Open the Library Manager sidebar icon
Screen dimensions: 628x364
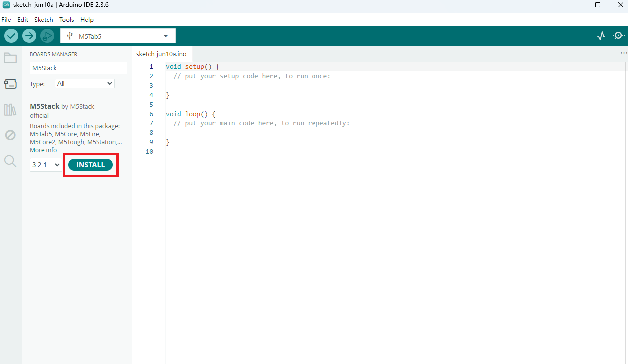tap(10, 110)
